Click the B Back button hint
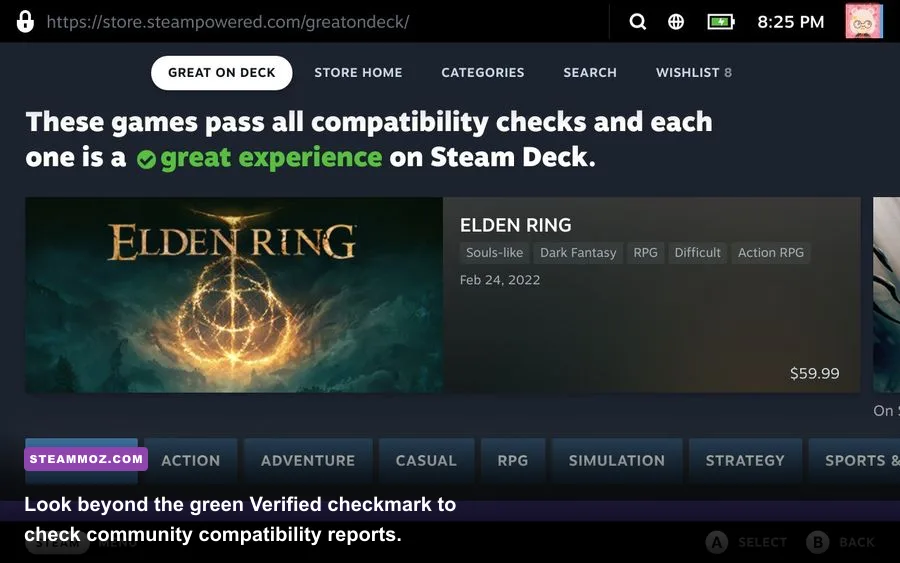Image resolution: width=900 pixels, height=563 pixels. (840, 542)
